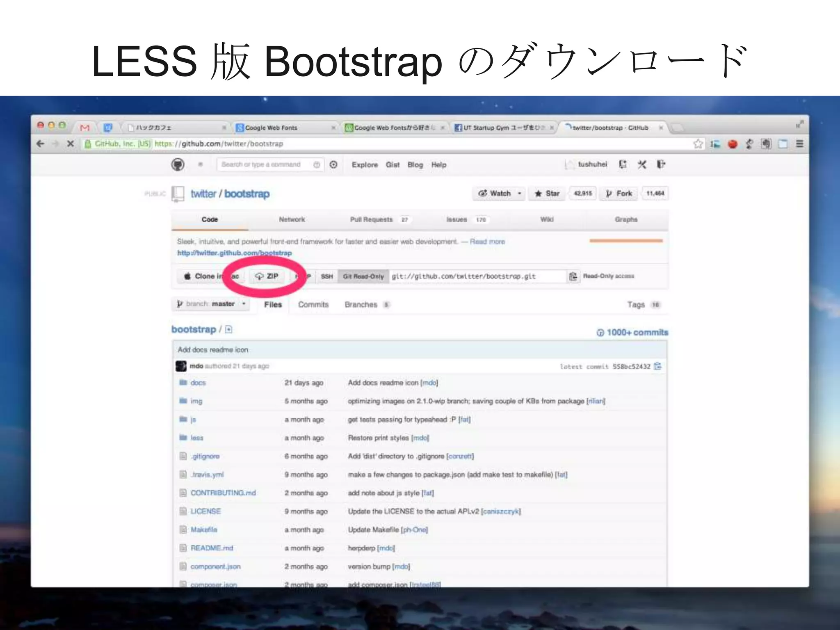Open .gitignore file
This screenshot has height=630, width=840.
tap(205, 456)
